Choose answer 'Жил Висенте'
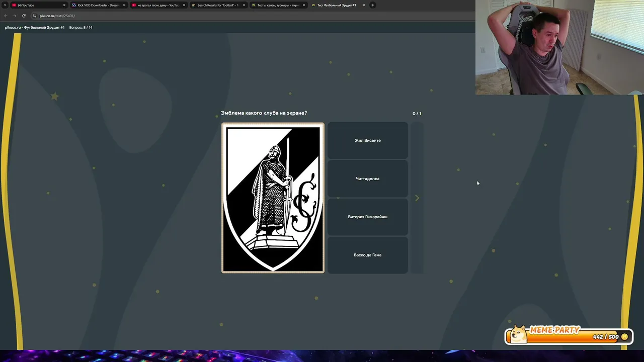Viewport: 644px width, 362px height. [368, 140]
